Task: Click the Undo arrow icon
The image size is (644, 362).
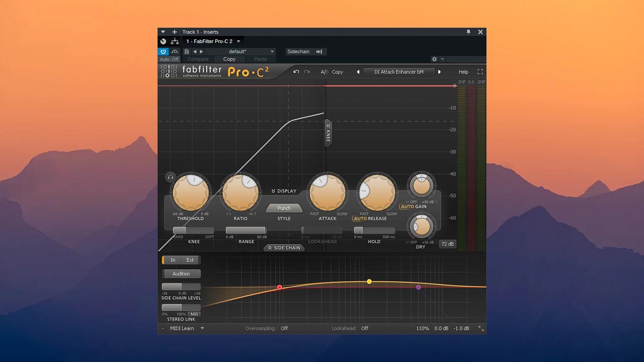Action: coord(296,72)
